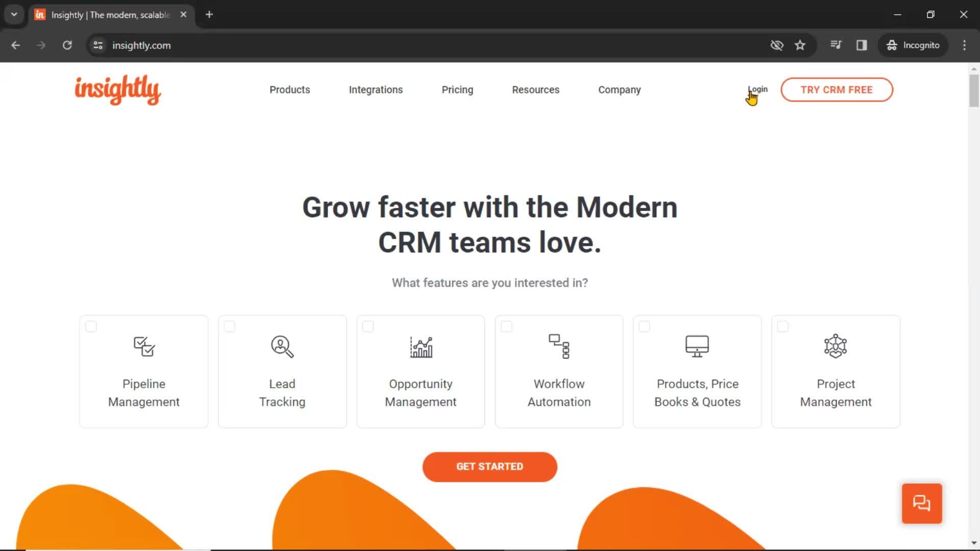
Task: Click the TRY CRM FREE button
Action: [837, 89]
